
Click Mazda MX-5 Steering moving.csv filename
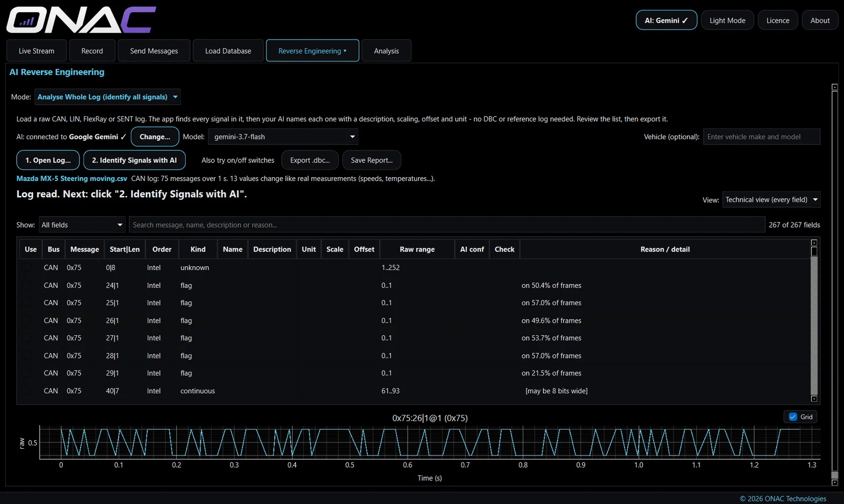(72, 179)
